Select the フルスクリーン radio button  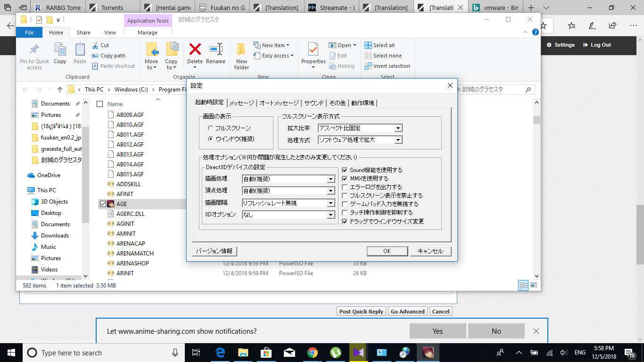coord(210,128)
